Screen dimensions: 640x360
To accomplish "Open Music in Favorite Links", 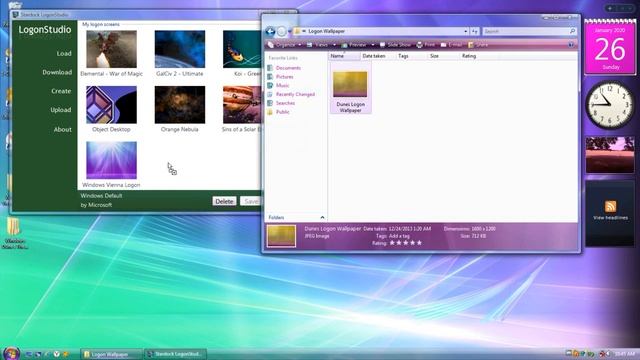I will click(x=282, y=85).
